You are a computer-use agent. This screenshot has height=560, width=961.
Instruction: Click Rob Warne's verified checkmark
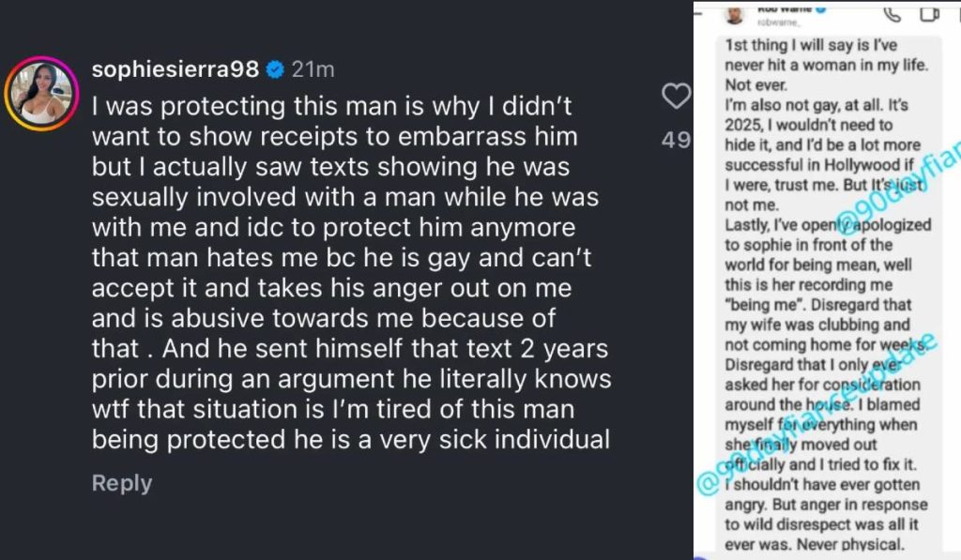pyautogui.click(x=819, y=9)
